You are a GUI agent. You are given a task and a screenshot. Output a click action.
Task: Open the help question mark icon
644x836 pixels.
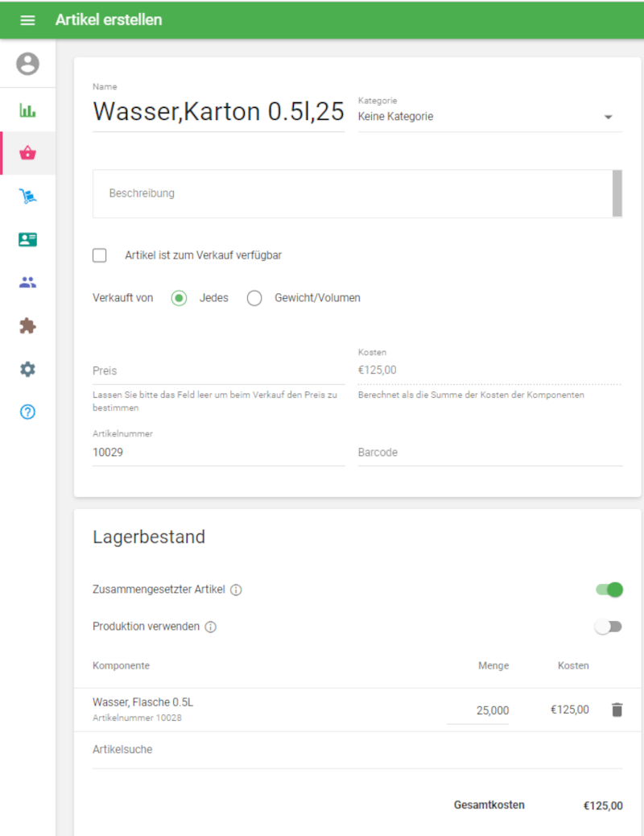27,412
